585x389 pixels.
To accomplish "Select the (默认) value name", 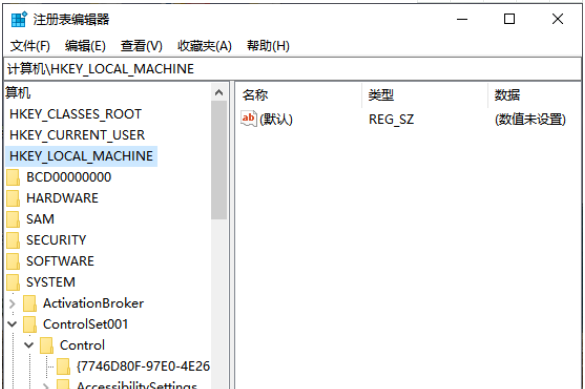I will click(276, 119).
